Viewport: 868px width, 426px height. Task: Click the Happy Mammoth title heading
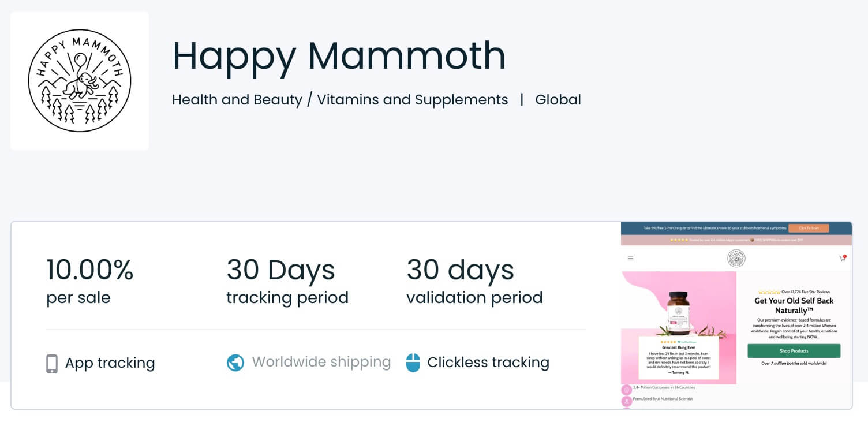(339, 55)
